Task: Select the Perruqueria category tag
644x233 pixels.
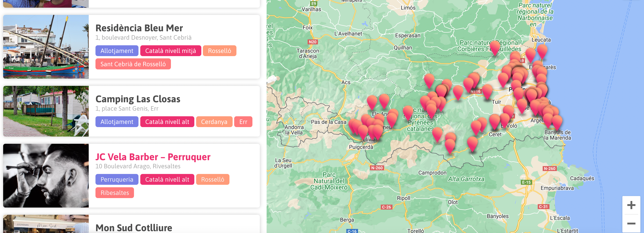Action: click(x=117, y=179)
